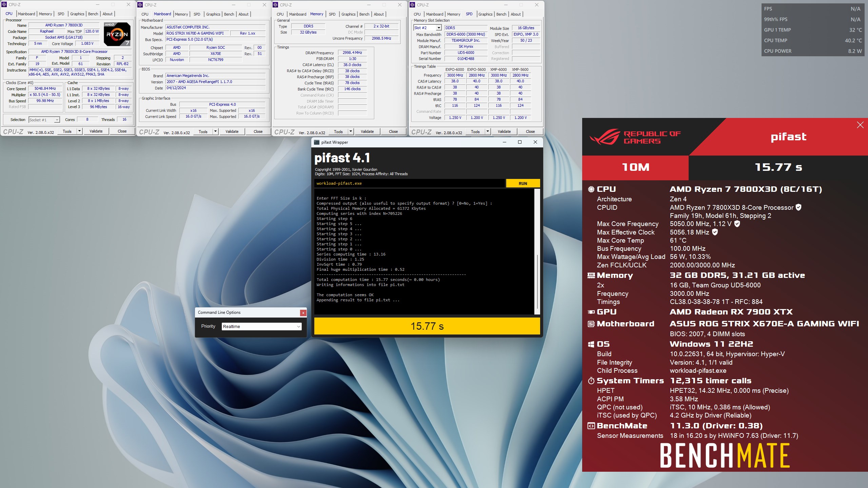This screenshot has width=868, height=488.
Task: Close the BenchMate result panel with X
Action: coord(860,125)
